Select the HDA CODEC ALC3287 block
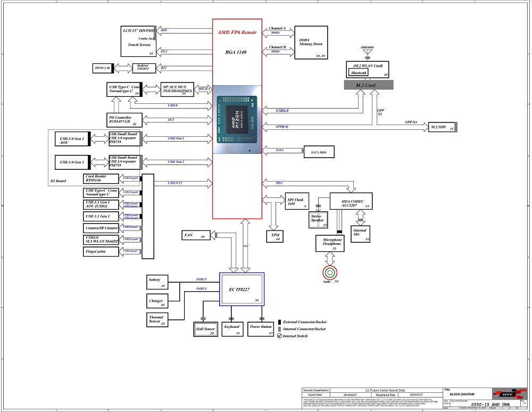 [351, 201]
